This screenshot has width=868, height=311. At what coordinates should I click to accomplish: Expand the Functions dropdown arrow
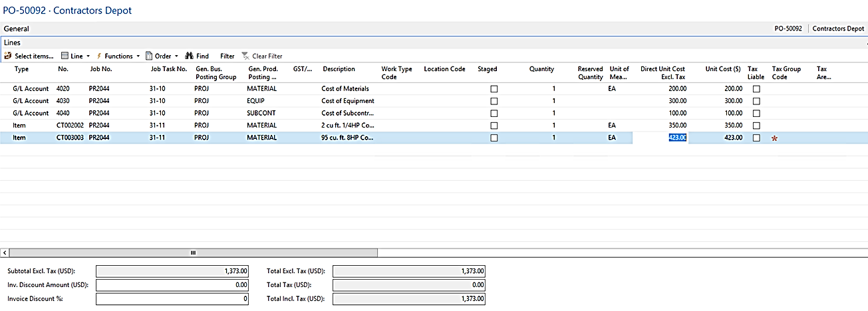coord(138,56)
